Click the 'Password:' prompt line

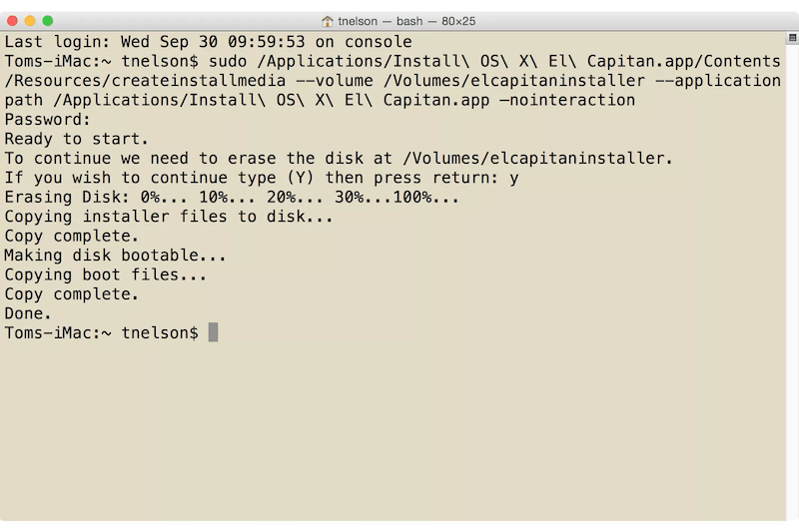point(48,120)
